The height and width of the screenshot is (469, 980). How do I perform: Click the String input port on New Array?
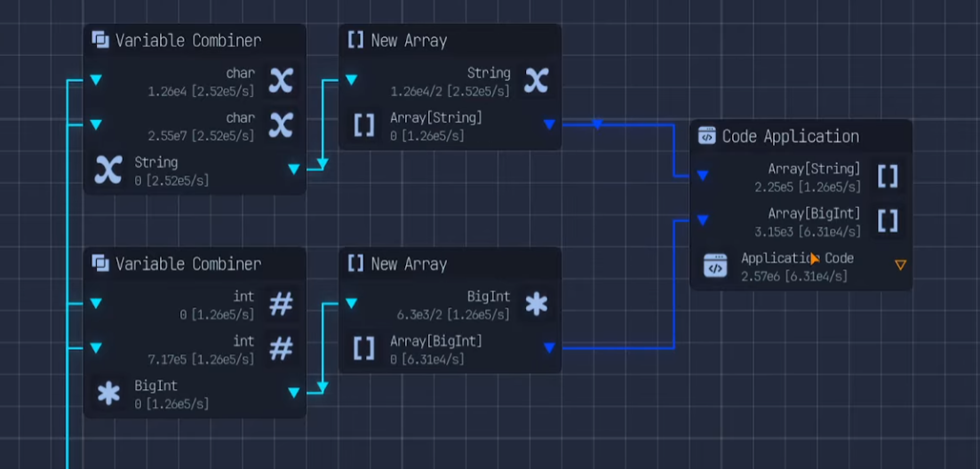351,80
